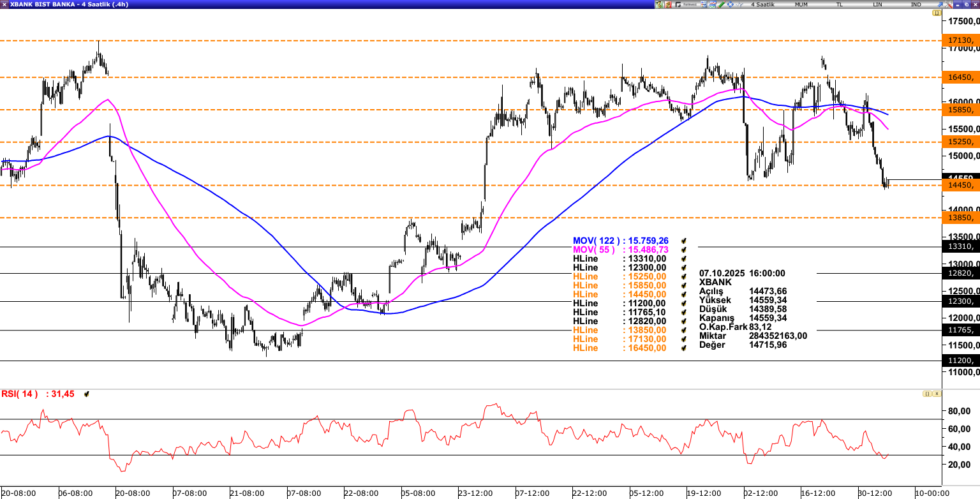Open the TL currency selector

(840, 4)
